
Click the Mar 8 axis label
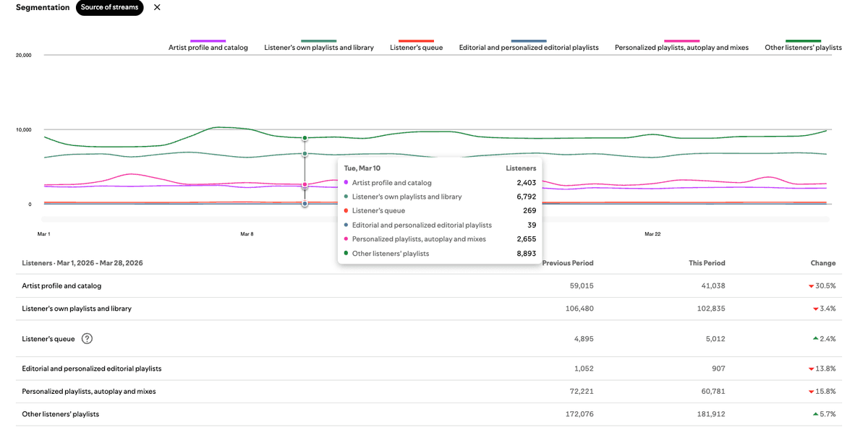[x=247, y=234]
